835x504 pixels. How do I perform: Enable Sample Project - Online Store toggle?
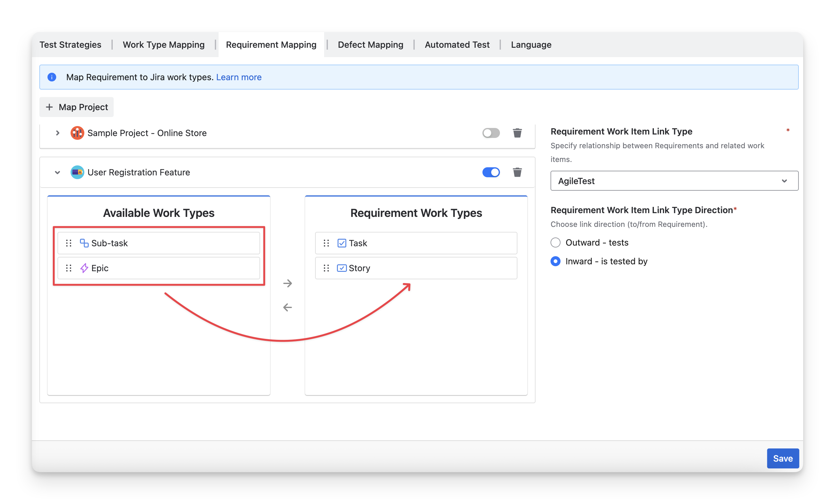(x=491, y=133)
